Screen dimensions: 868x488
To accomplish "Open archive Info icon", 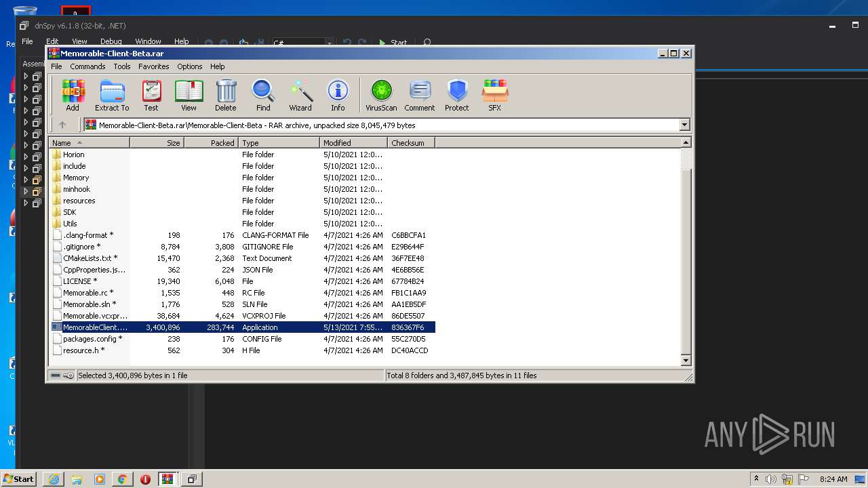I will [338, 95].
